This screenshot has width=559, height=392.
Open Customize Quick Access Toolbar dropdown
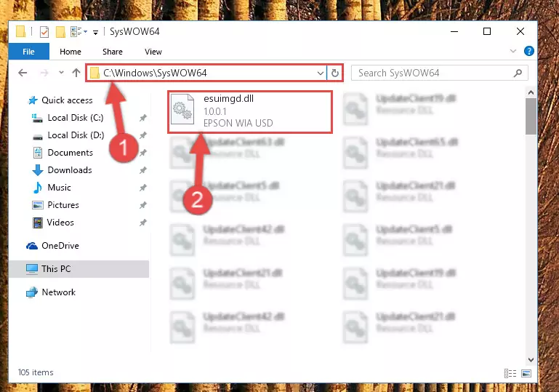[x=95, y=33]
